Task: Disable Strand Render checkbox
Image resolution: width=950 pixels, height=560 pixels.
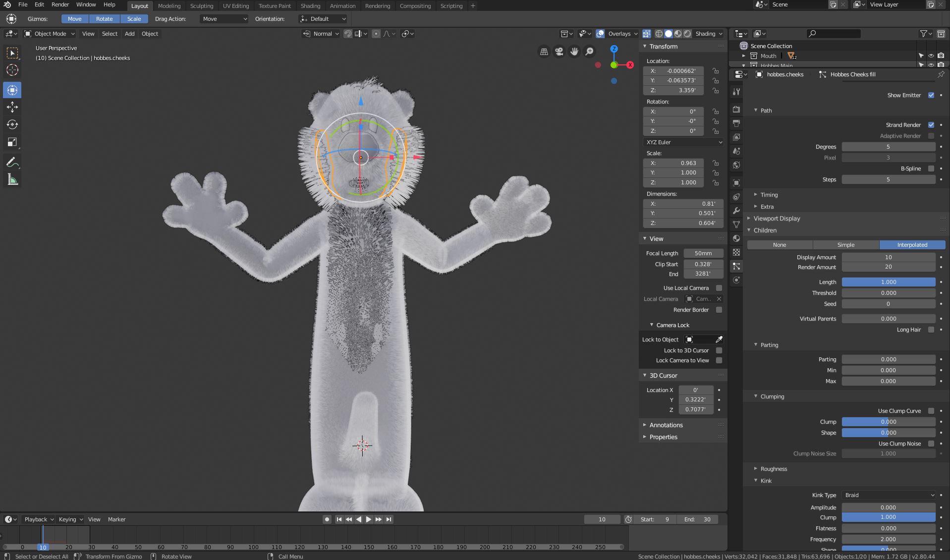Action: click(931, 125)
